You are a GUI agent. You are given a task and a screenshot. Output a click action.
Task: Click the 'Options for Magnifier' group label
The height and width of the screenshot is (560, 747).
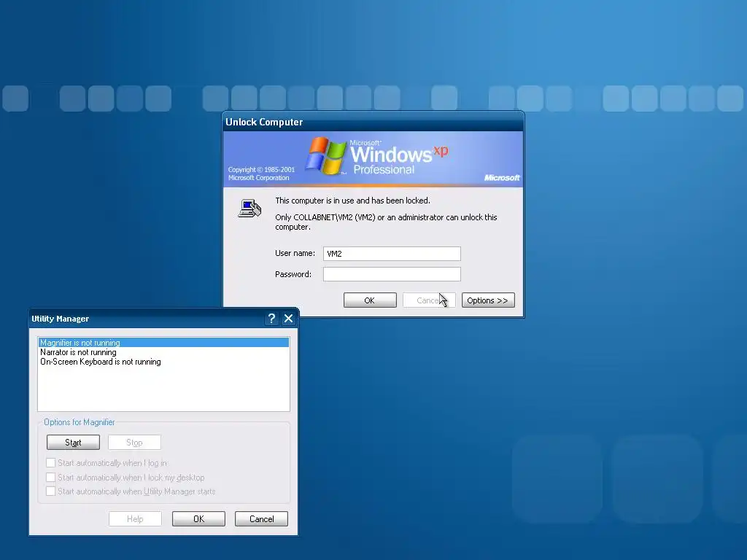tap(79, 422)
